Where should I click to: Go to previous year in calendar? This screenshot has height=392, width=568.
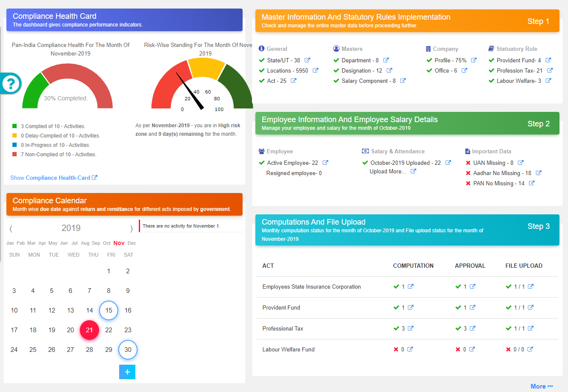11,228
